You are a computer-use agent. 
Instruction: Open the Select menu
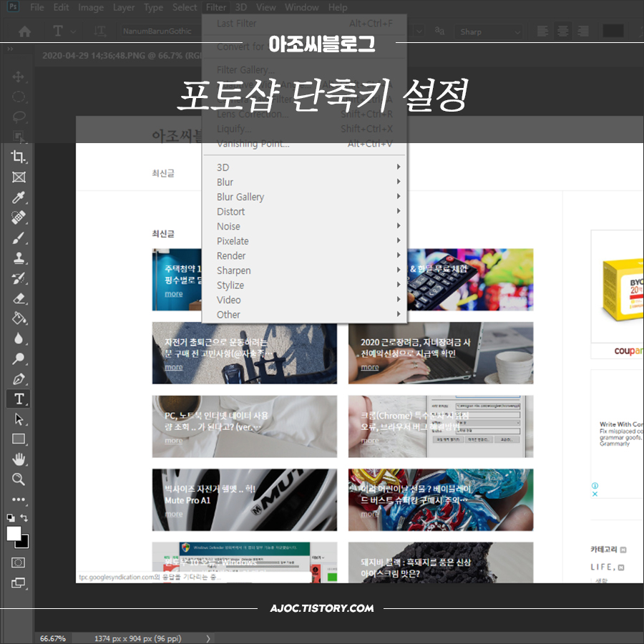tap(185, 7)
